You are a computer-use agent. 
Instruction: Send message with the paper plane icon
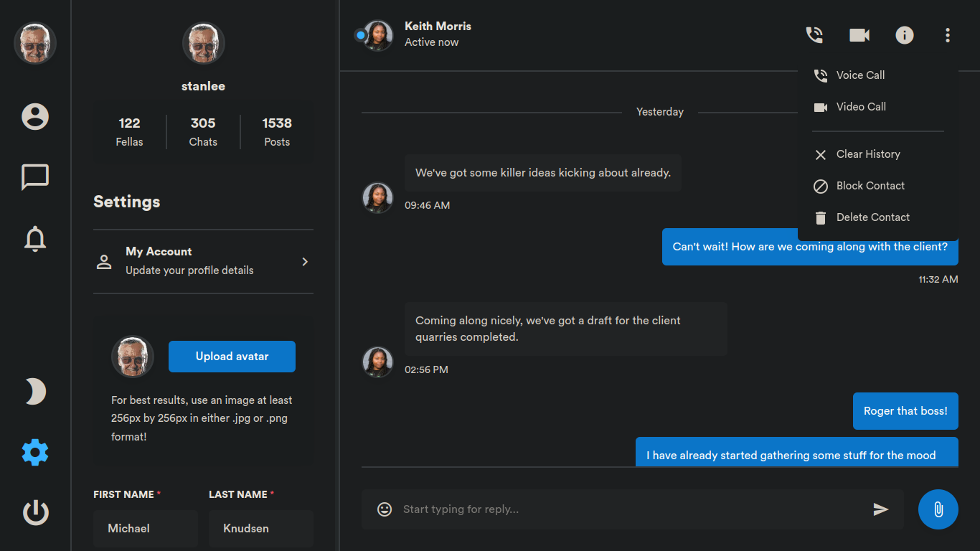pos(881,509)
